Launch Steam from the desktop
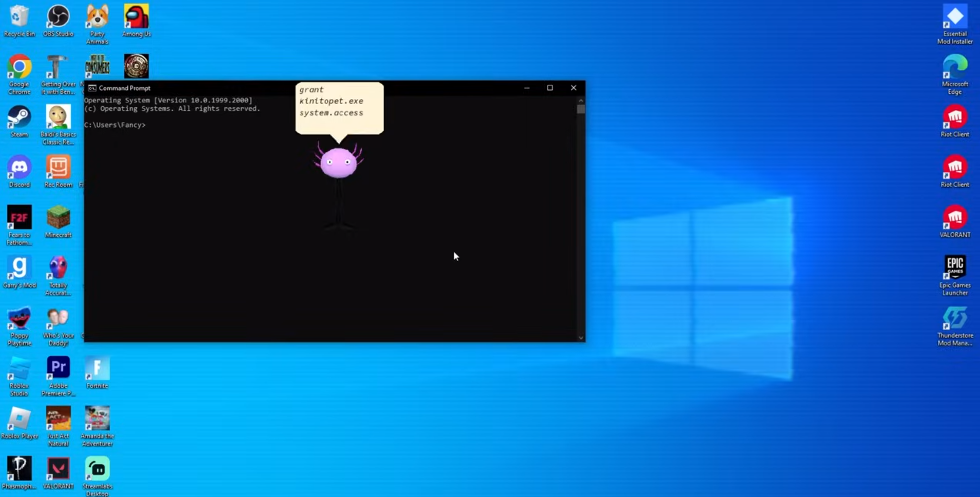 19,121
